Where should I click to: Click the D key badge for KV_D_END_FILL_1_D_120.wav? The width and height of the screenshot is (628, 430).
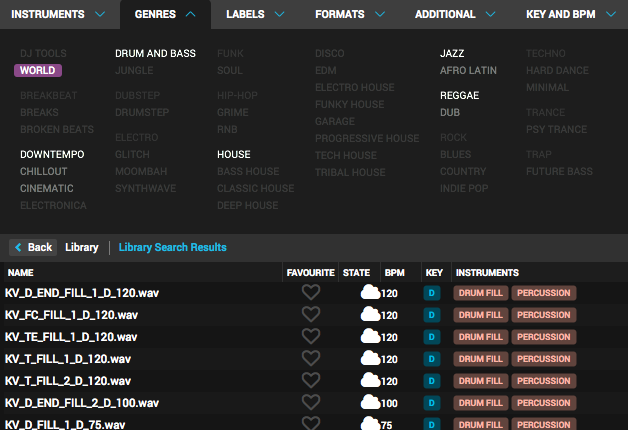[432, 293]
